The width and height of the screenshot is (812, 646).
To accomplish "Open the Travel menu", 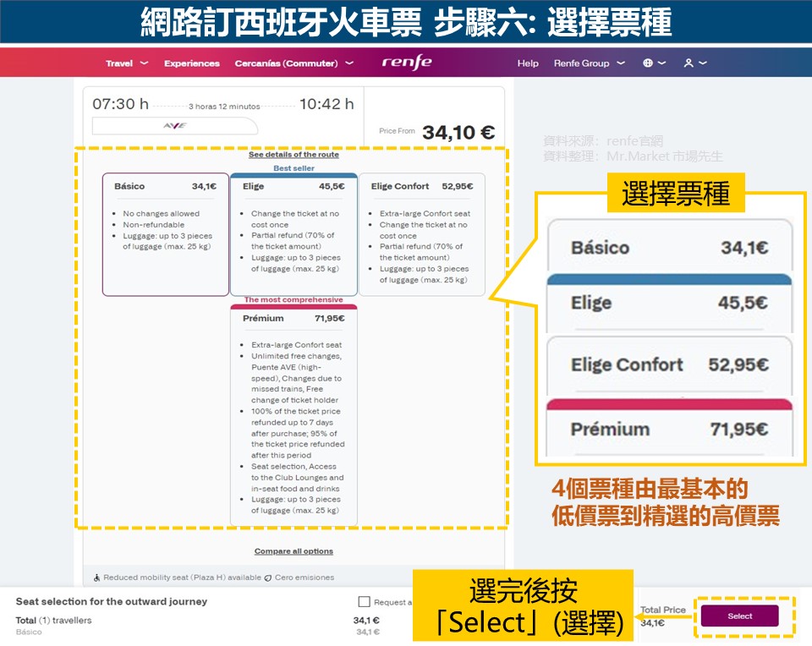I will 119,63.
